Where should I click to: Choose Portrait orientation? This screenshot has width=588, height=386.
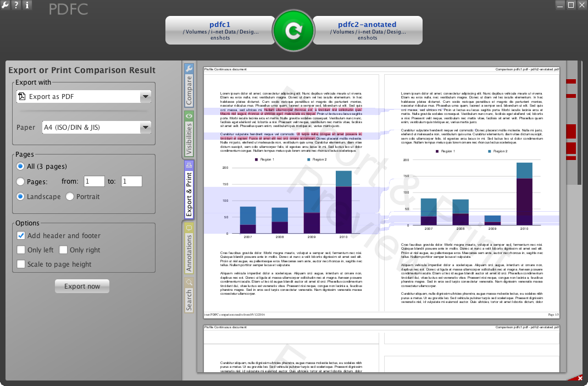(70, 196)
